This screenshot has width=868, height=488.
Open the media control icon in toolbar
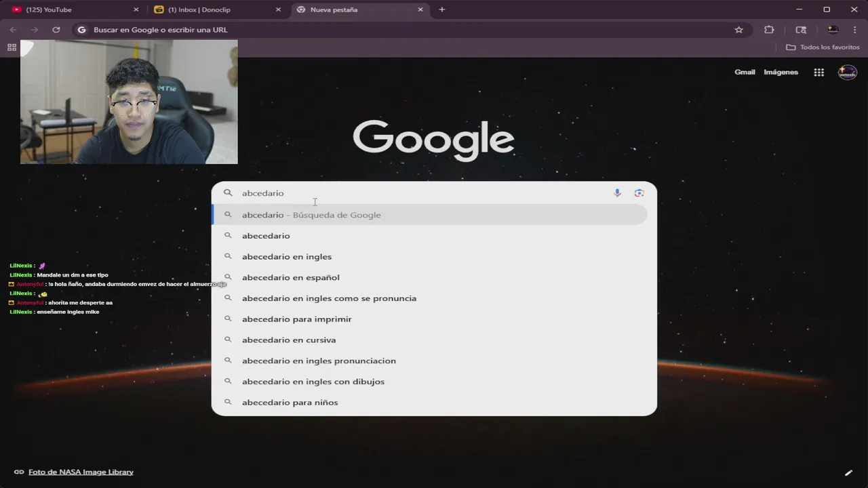801,30
